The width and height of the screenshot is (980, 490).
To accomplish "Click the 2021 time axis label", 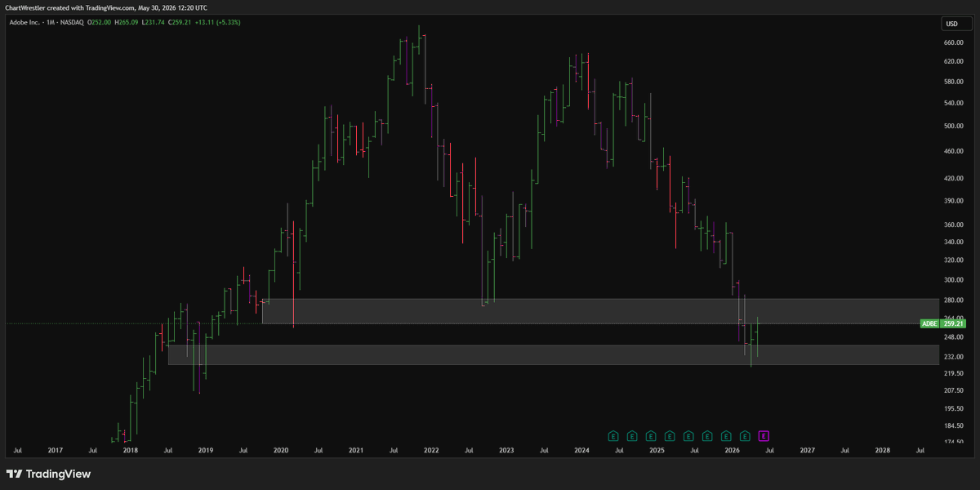I will tap(356, 450).
